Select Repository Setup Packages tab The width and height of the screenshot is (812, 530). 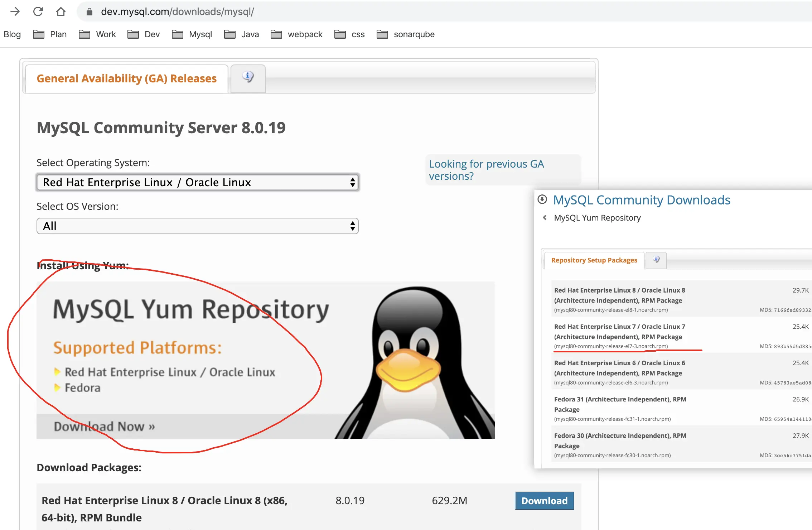594,260
